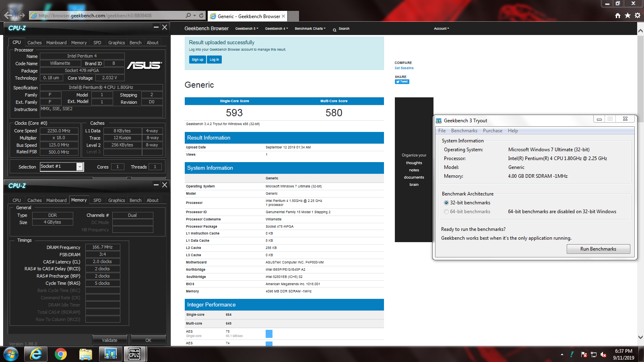Open the Account dropdown
Image resolution: width=644 pixels, height=362 pixels.
(442, 29)
